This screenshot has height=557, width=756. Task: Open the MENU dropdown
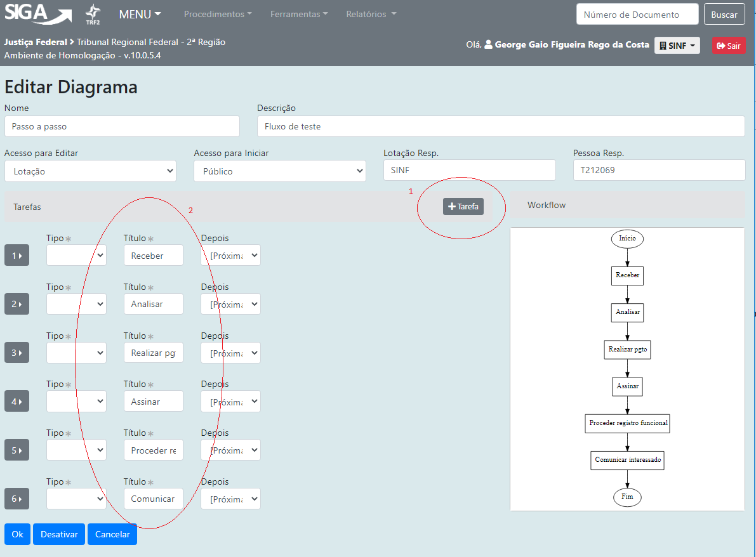[x=140, y=14]
